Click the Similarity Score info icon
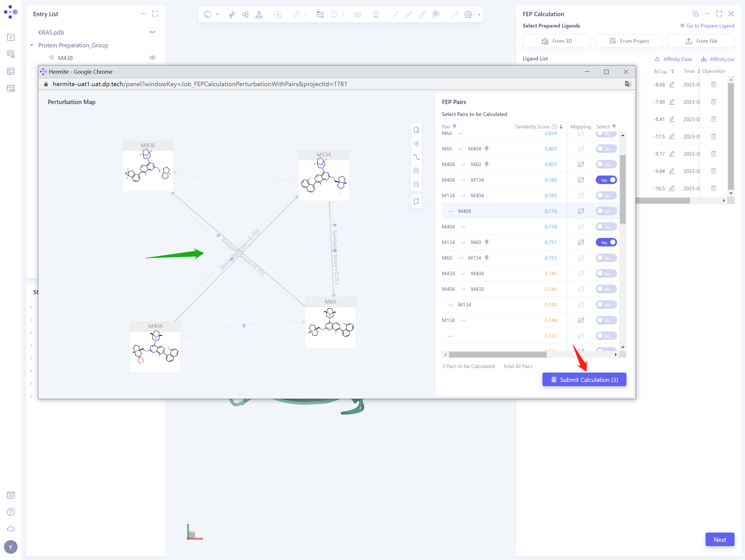The image size is (745, 560). click(x=554, y=127)
